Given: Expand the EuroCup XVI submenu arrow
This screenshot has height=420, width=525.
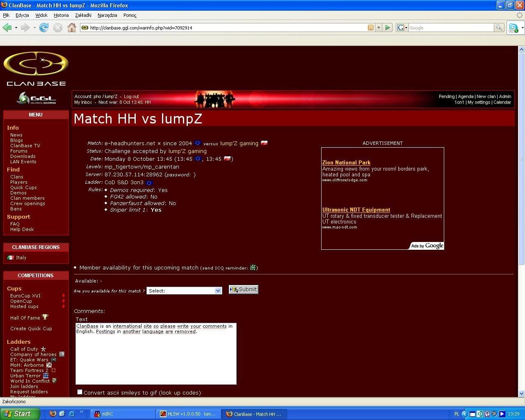Looking at the screenshot, I should (x=64, y=295).
